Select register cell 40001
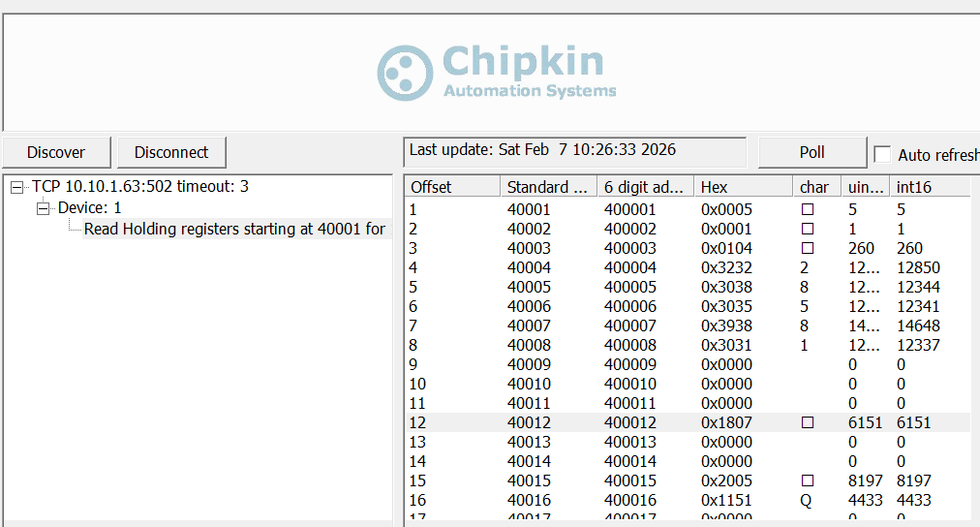 tap(529, 209)
